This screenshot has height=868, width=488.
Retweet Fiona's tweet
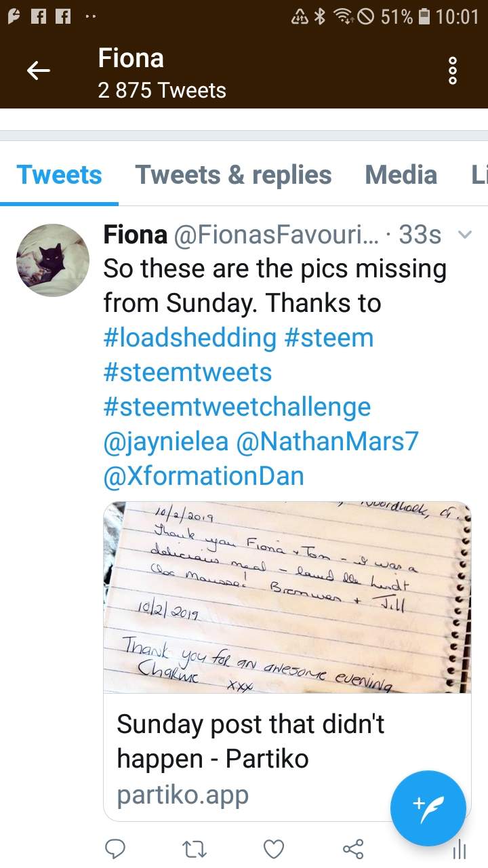click(194, 848)
